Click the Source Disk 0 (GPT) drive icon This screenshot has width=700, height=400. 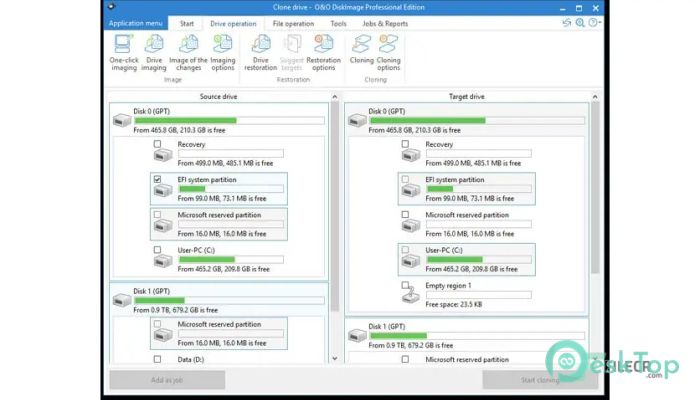[x=122, y=120]
